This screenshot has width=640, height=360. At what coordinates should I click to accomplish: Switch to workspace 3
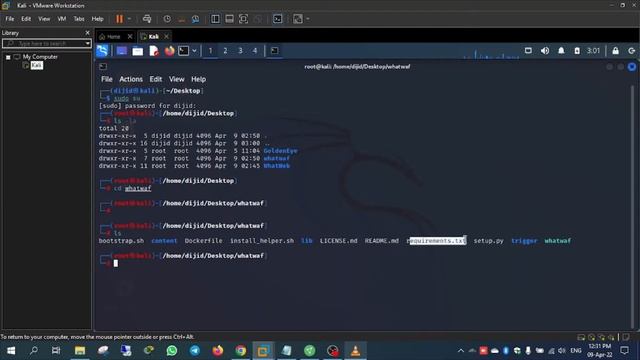[240, 51]
